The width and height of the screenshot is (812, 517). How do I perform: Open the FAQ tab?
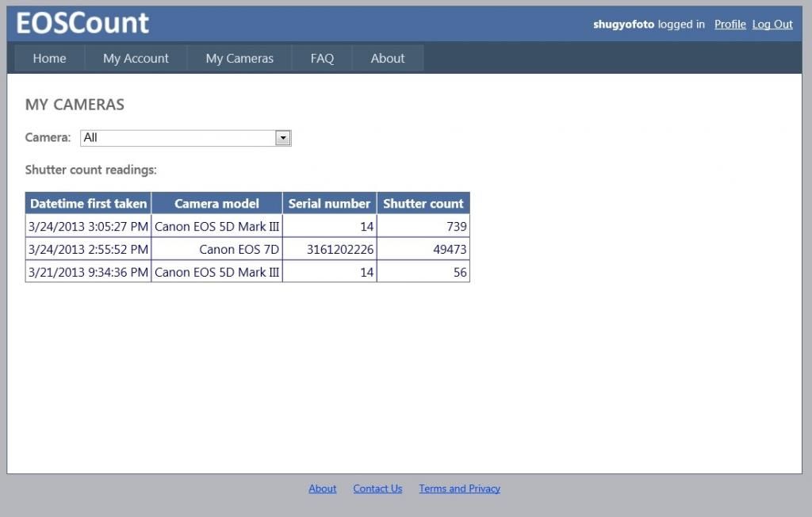tap(322, 58)
